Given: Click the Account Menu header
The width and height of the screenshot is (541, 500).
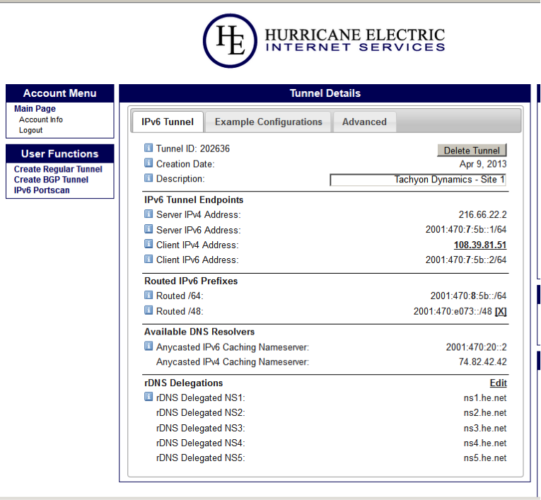Looking at the screenshot, I should click(60, 93).
